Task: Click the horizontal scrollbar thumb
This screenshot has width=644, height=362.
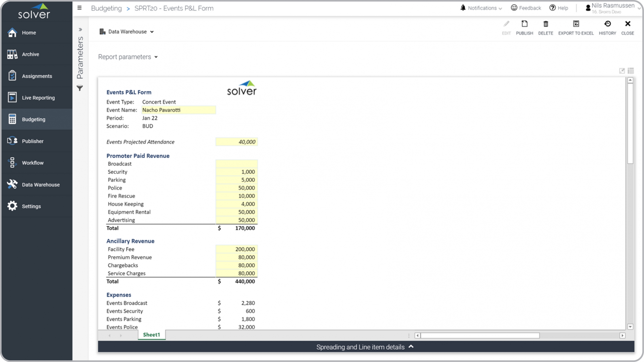Action: click(x=480, y=336)
